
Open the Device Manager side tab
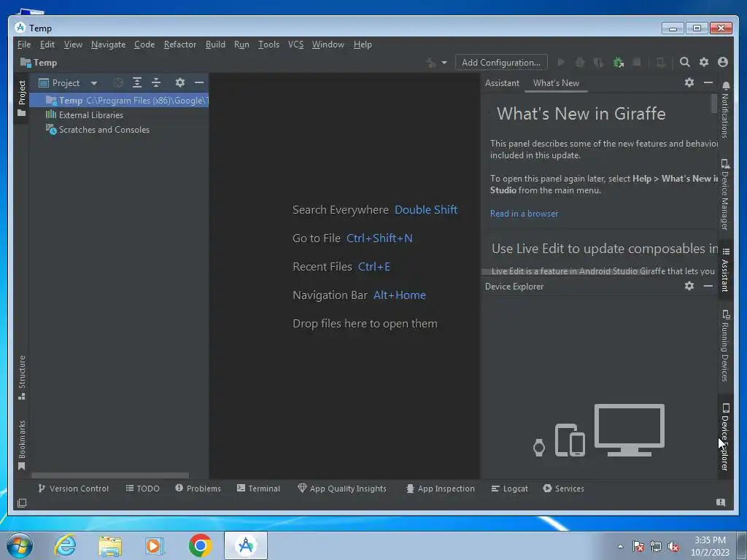725,195
